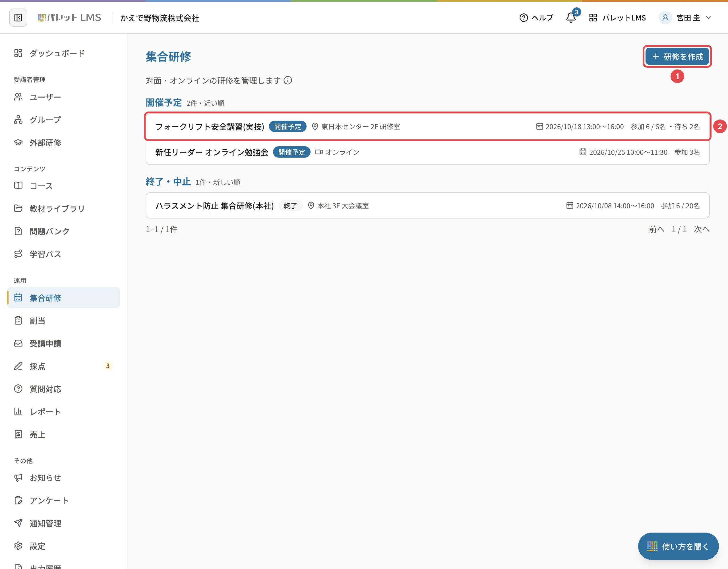Screen dimensions: 728x569
Task: Click the コース book icon
Action: pos(18,185)
